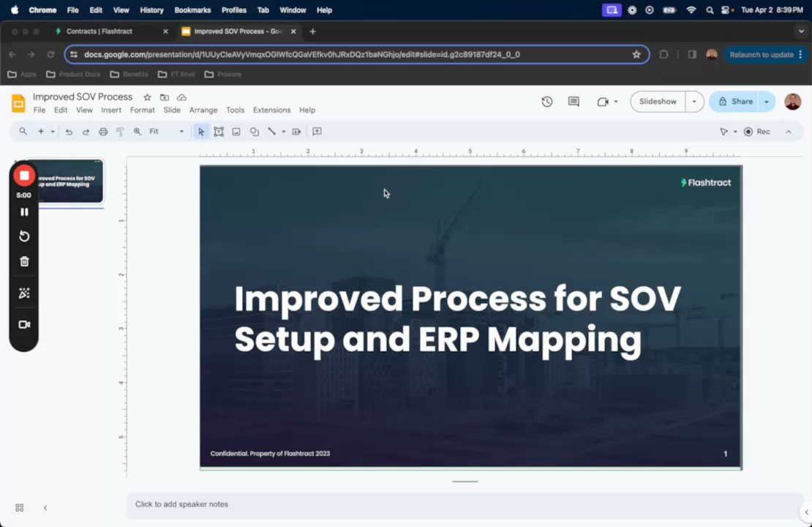812x527 pixels.
Task: Insert an image from toolbar
Action: point(236,132)
